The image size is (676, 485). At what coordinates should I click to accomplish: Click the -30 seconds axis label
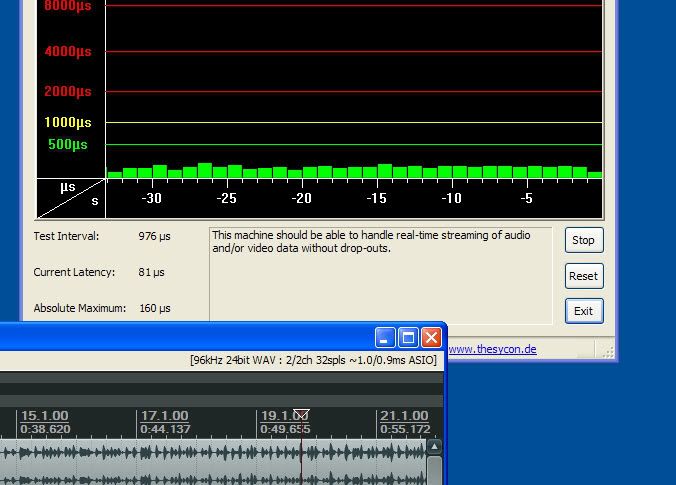(x=152, y=198)
